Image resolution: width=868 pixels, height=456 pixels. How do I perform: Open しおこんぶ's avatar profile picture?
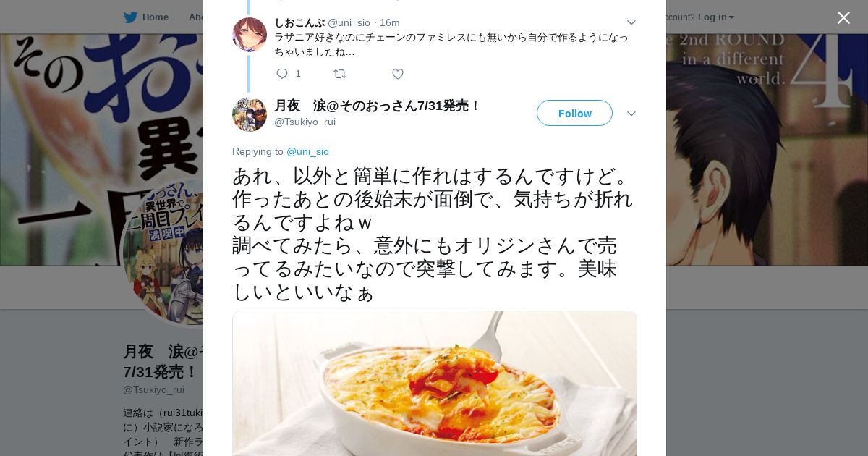pyautogui.click(x=250, y=35)
